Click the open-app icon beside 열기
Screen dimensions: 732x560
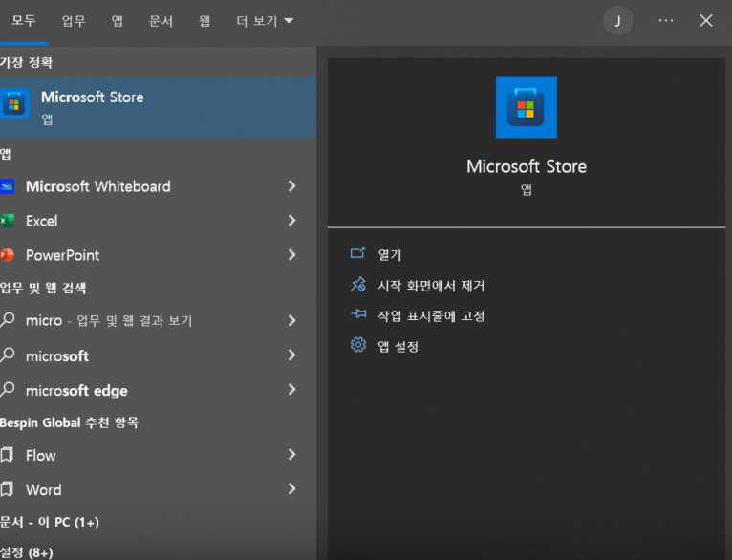tap(357, 253)
